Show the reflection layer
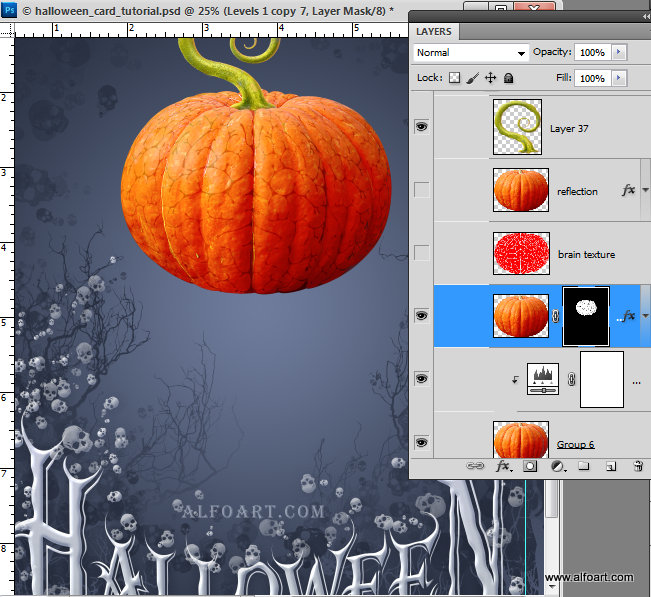651x597 pixels. tap(421, 190)
